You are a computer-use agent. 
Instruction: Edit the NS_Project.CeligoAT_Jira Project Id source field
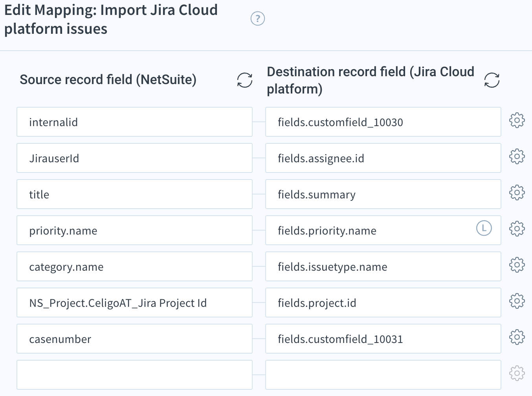(x=134, y=302)
